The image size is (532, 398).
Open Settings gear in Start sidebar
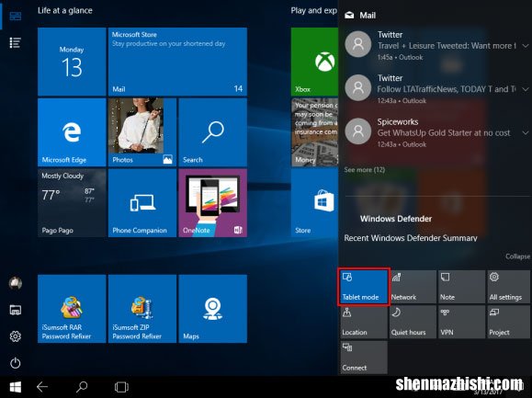pos(16,336)
